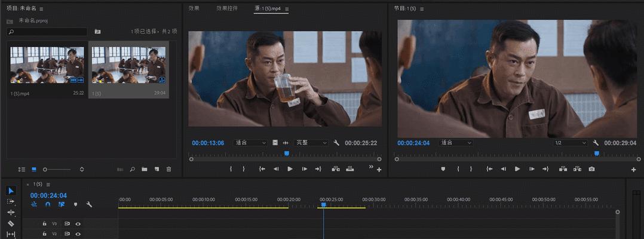The height and width of the screenshot is (239, 644).
Task: Toggle snap magnet in the timeline
Action: tap(48, 204)
